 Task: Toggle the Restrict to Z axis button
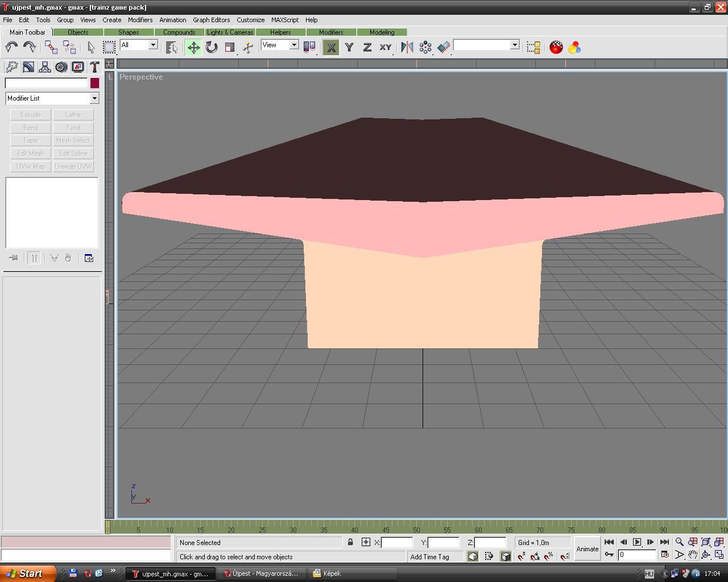pos(367,48)
